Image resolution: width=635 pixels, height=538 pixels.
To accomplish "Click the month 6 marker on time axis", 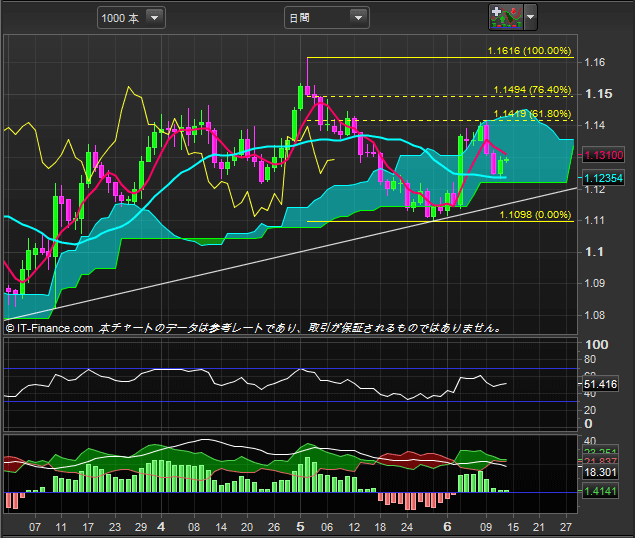I will pos(447,527).
